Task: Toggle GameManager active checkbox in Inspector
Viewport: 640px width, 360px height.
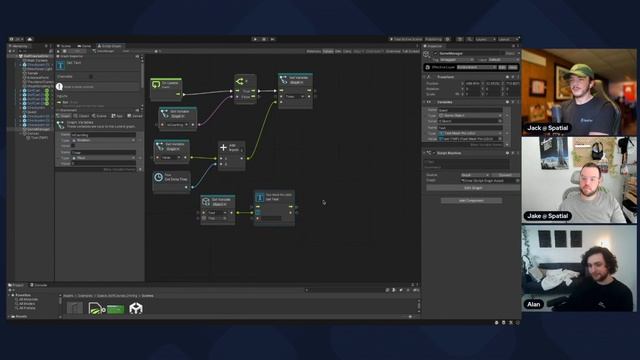Action: point(435,53)
